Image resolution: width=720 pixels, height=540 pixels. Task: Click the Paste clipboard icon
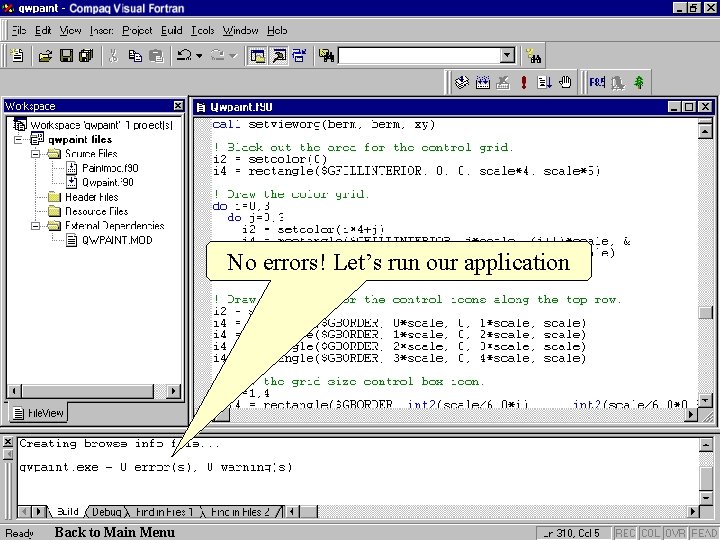pos(156,56)
